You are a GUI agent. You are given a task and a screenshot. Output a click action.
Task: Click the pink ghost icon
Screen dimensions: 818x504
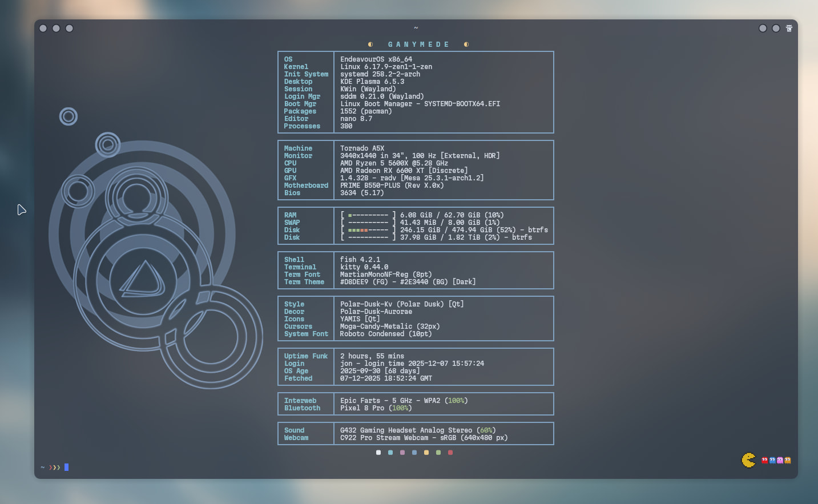pos(780,460)
